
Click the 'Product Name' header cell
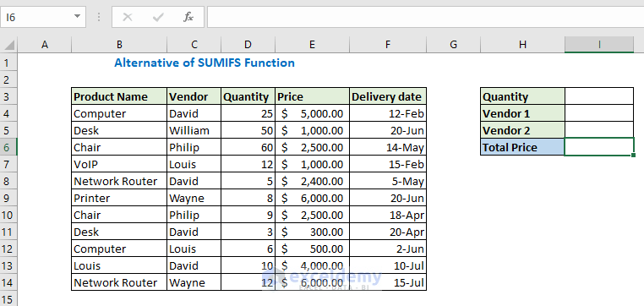119,96
